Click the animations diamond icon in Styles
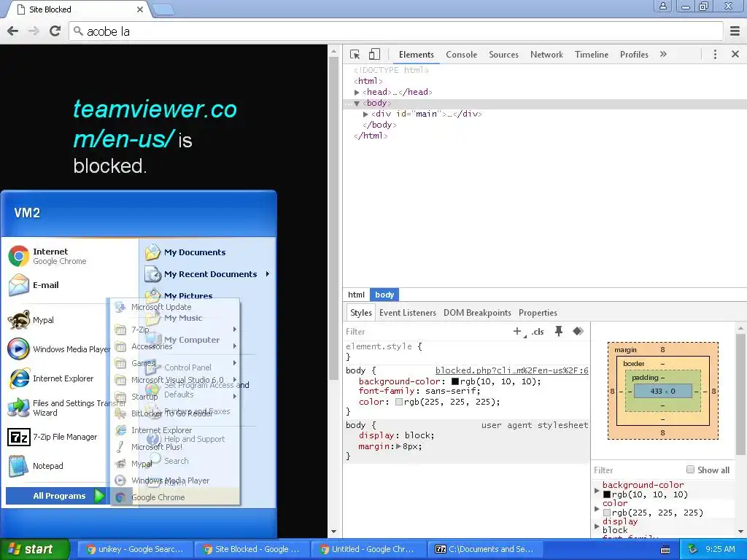Screen dimensions: 747x560 coord(578,332)
